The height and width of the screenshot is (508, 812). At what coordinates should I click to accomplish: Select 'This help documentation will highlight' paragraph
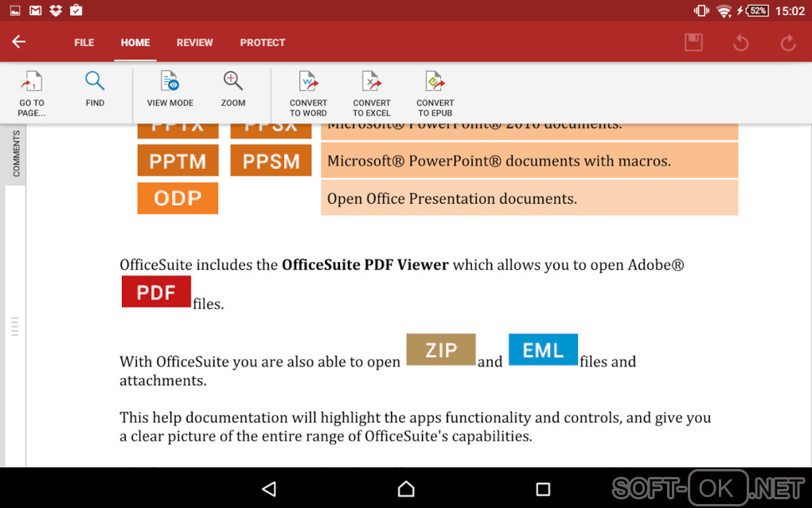[415, 427]
